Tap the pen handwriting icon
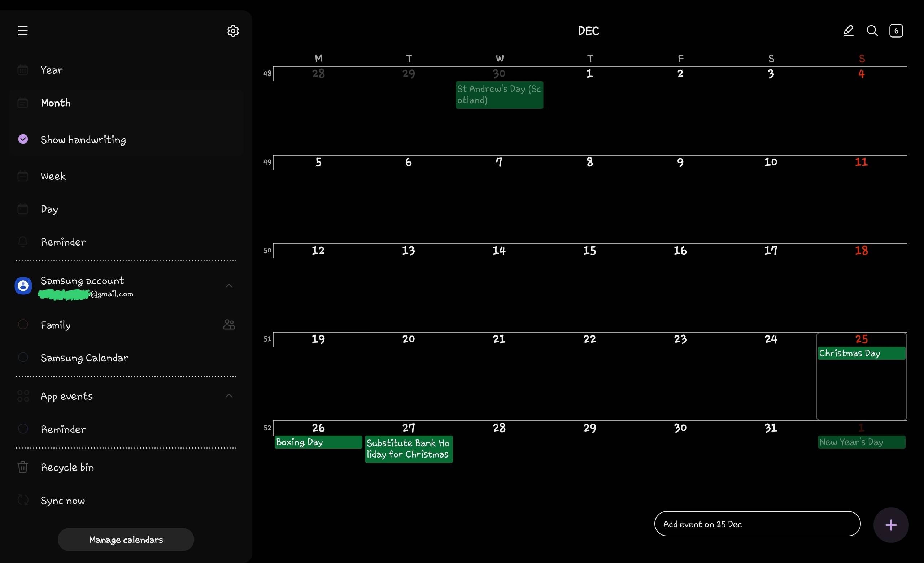The height and width of the screenshot is (563, 924). point(848,31)
